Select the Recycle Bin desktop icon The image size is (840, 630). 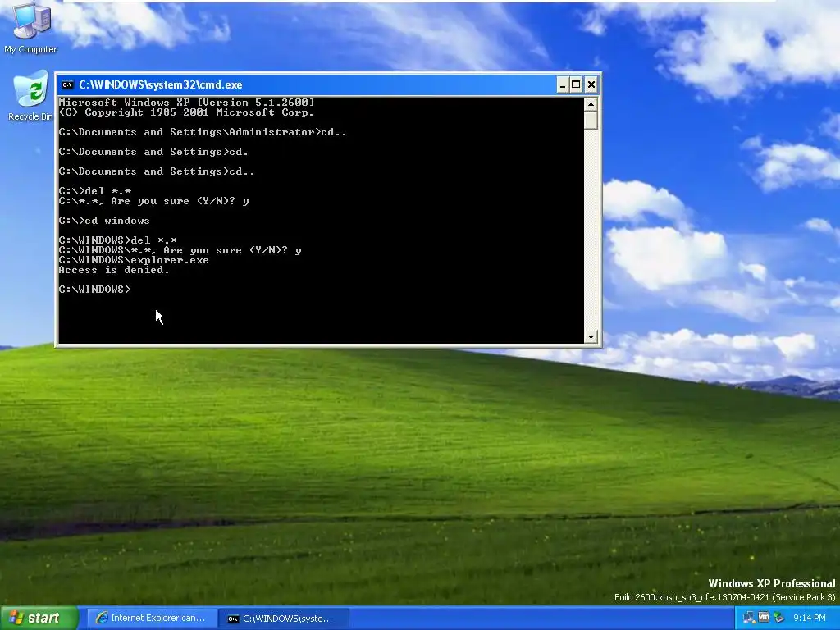click(30, 97)
